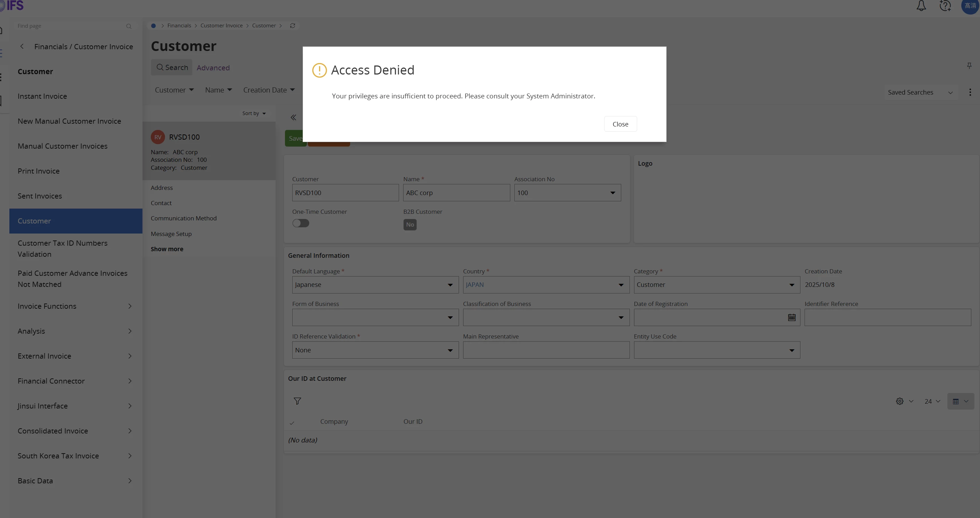This screenshot has height=518, width=980.
Task: Open Name search filter dropdown
Action: click(218, 90)
